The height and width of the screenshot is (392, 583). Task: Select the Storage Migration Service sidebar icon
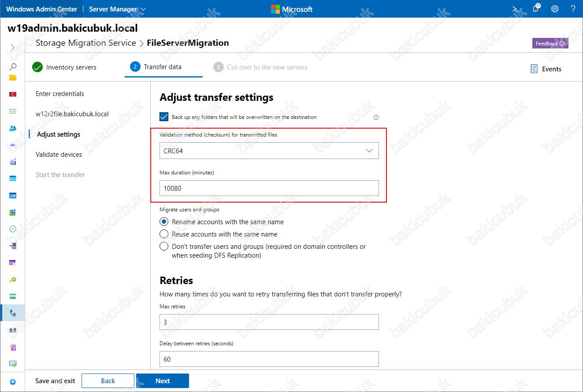click(13, 313)
